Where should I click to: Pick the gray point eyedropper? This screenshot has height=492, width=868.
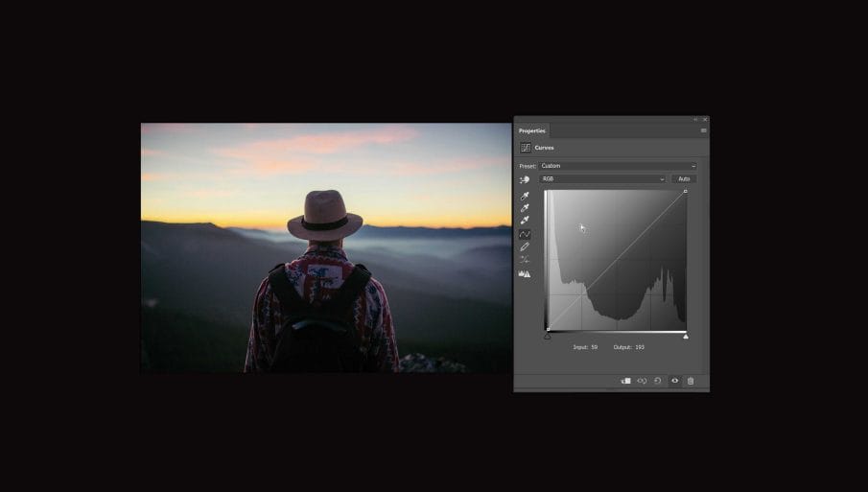(x=525, y=208)
